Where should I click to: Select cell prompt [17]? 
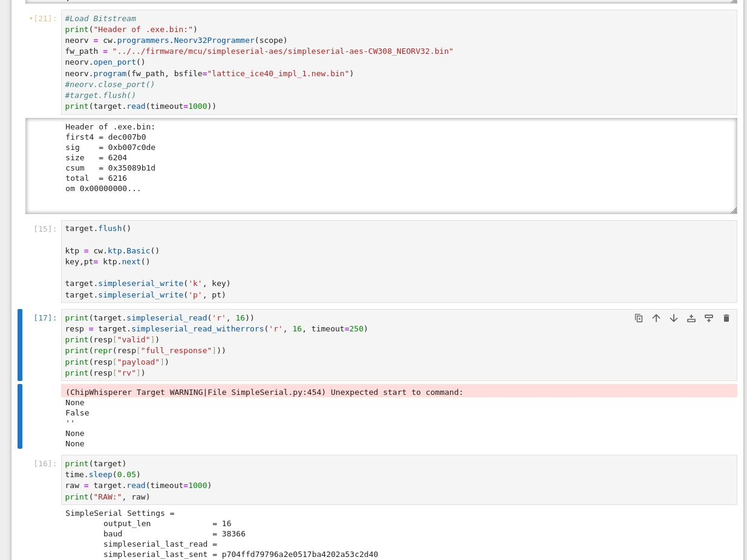(x=45, y=318)
